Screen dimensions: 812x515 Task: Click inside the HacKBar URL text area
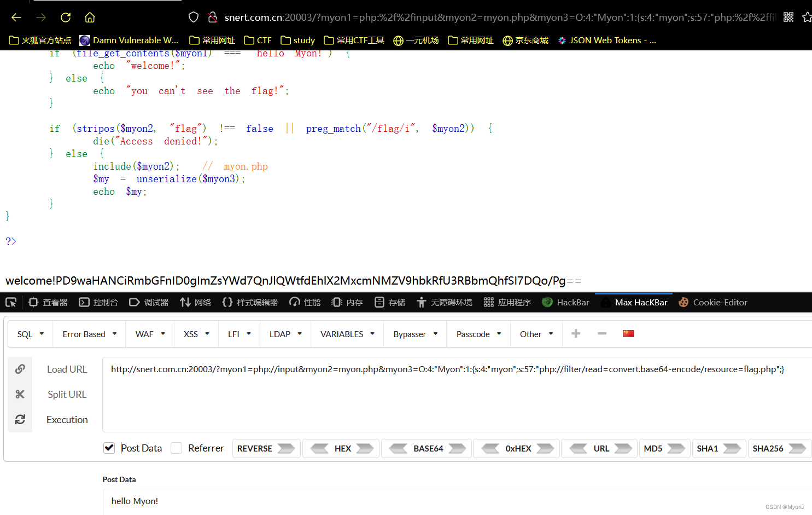click(457, 395)
